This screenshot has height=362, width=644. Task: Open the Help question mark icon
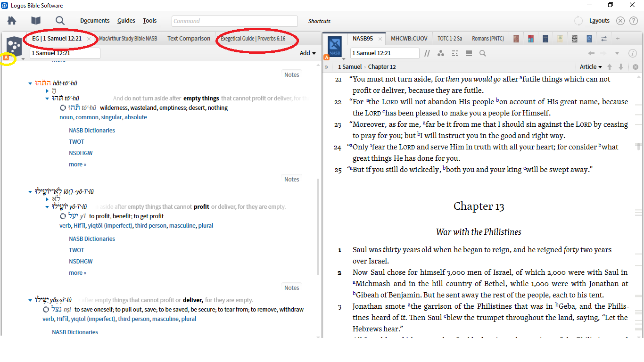click(633, 21)
